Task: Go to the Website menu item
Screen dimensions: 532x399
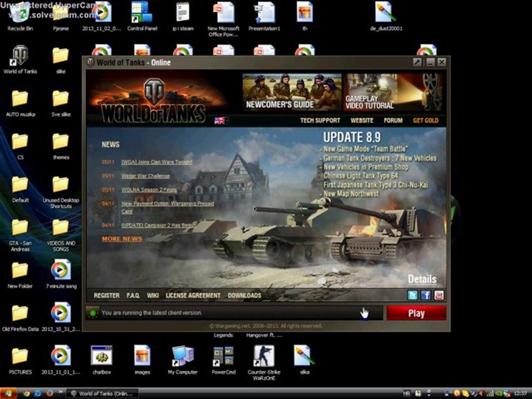Action: tap(362, 120)
